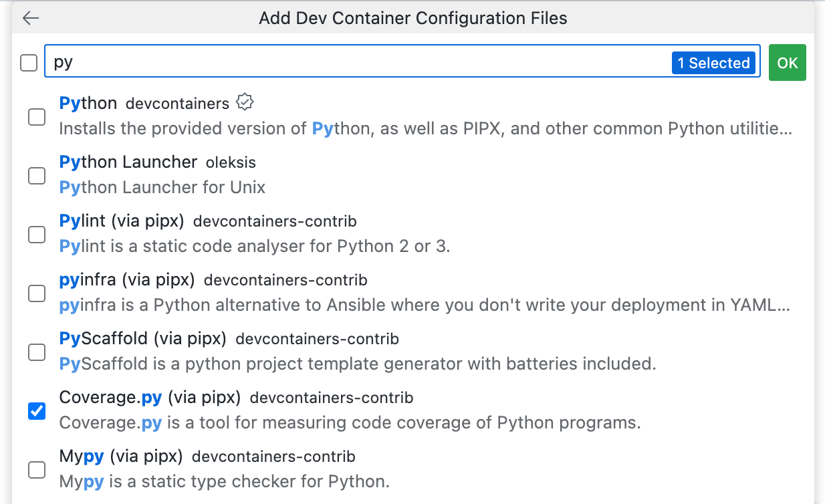This screenshot has height=504, width=825.
Task: Click the 1 Selected badge
Action: coord(713,62)
